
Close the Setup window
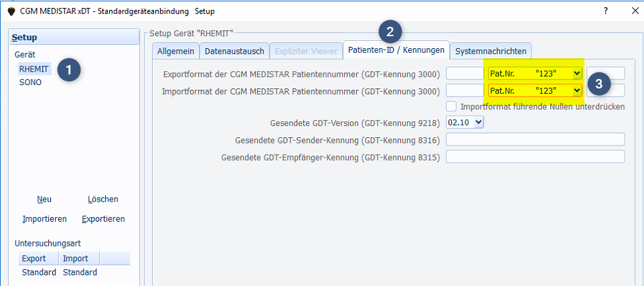pos(635,11)
